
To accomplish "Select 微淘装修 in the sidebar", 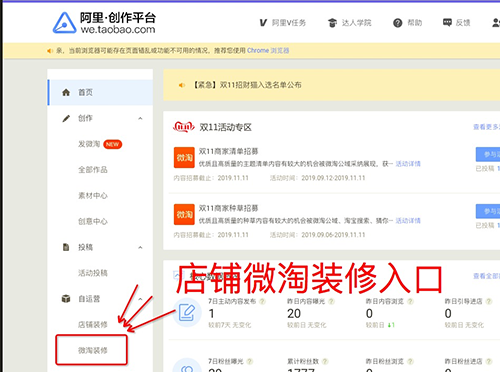I will click(93, 350).
